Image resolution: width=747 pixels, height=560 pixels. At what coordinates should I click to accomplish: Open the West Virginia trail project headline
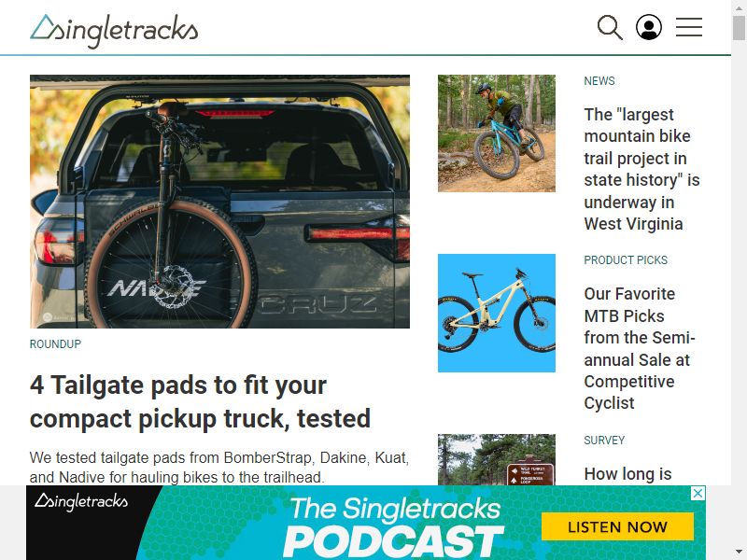641,169
